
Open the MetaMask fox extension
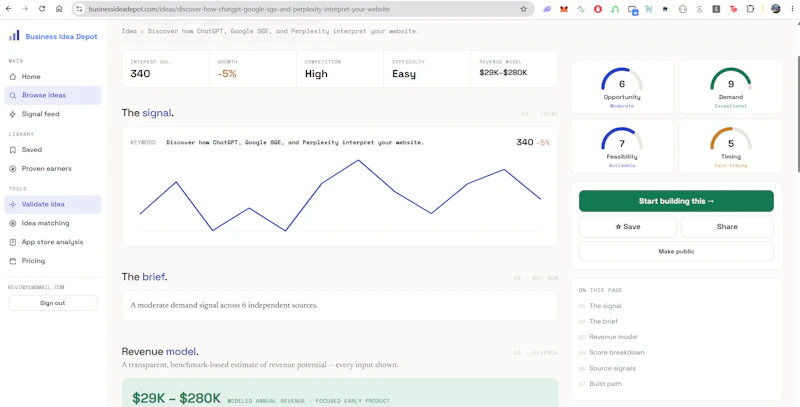tap(564, 9)
